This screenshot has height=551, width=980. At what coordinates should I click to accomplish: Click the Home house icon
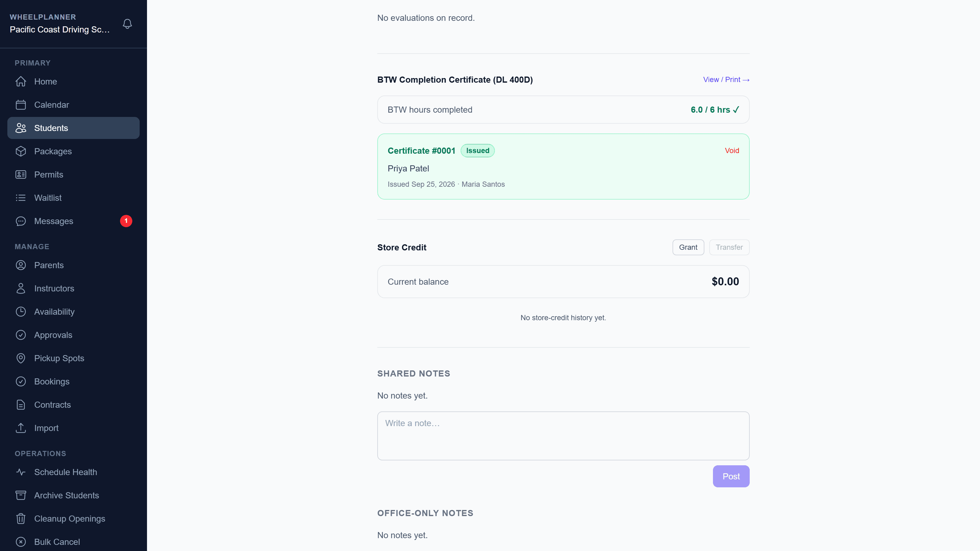click(21, 81)
